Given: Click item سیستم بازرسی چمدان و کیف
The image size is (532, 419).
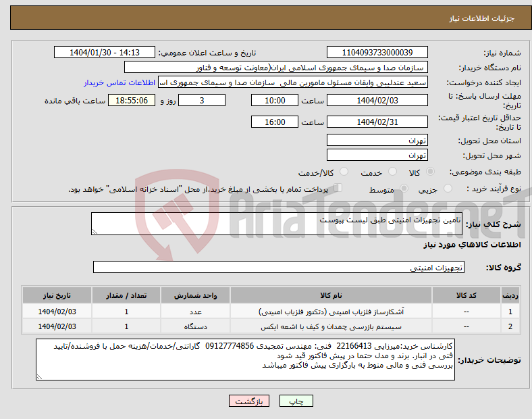Looking at the screenshot, I should 331,326.
